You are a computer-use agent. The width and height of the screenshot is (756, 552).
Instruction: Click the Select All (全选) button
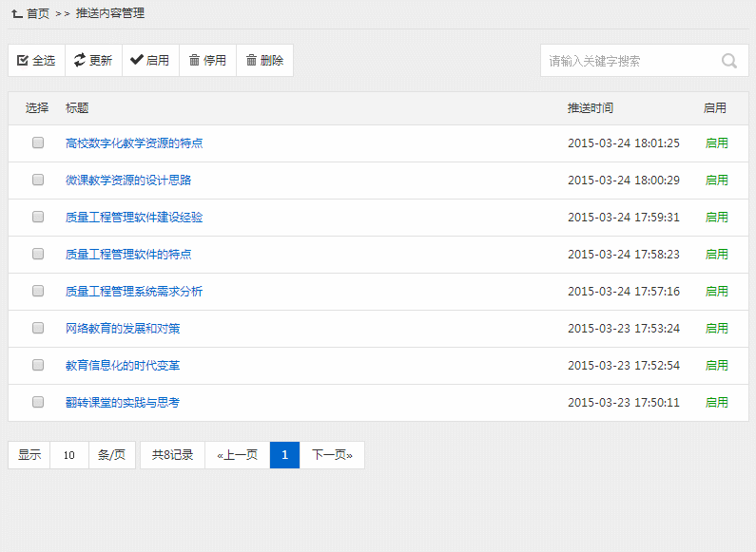[x=36, y=61]
